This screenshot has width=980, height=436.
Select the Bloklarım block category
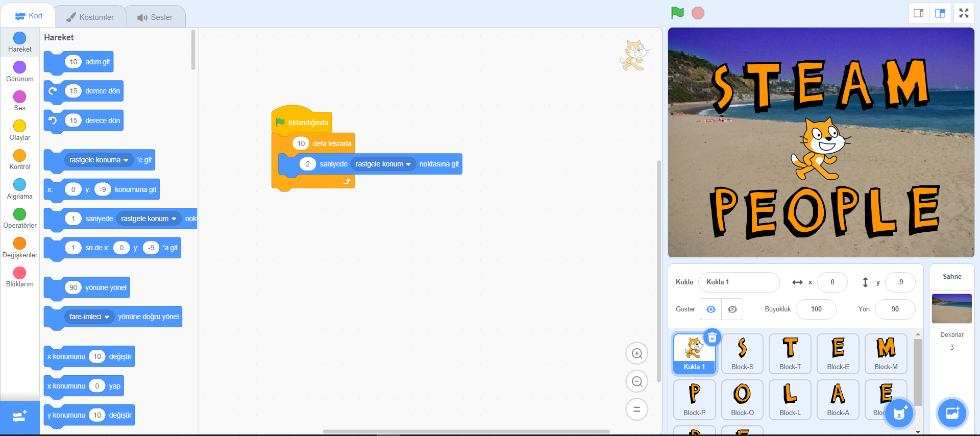20,277
